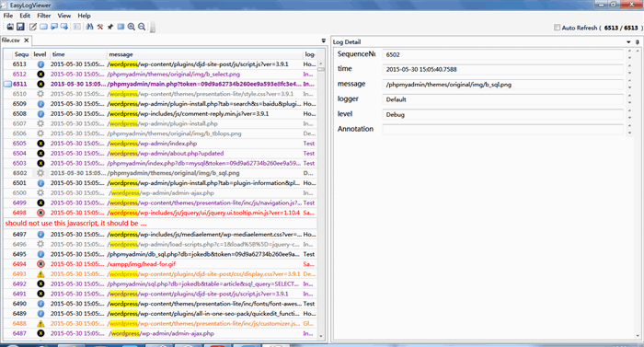Image resolution: width=644 pixels, height=347 pixels.
Task: Click the zoom out magnifier icon
Action: click(142, 27)
